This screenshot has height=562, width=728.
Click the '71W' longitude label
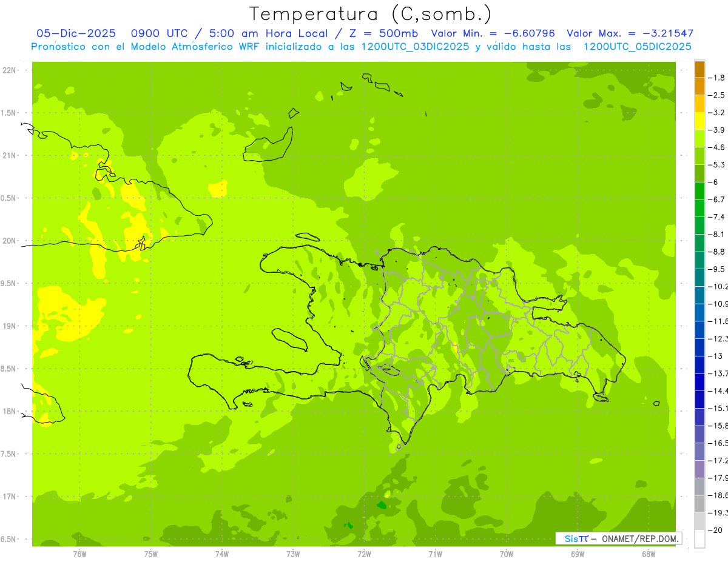tap(435, 555)
